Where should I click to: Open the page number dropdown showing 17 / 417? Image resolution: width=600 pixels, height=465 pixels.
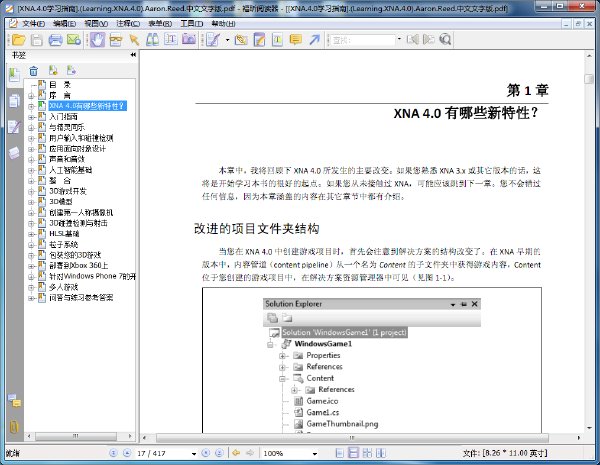pos(194,454)
